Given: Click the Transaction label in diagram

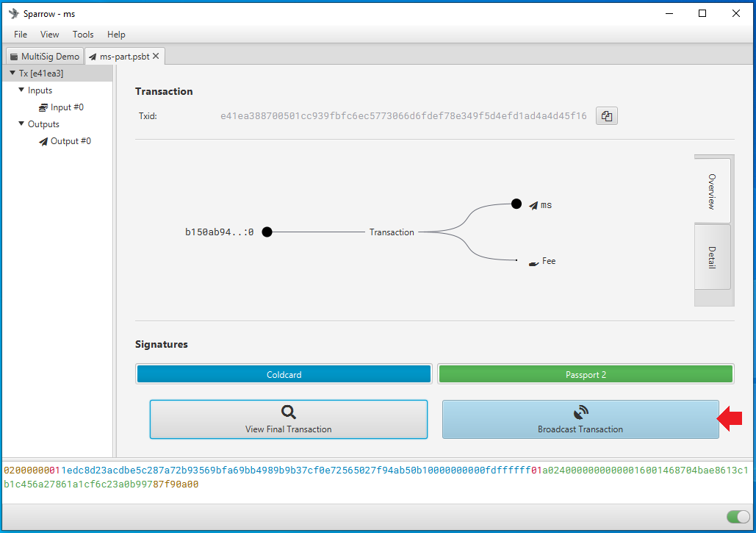Looking at the screenshot, I should click(392, 232).
